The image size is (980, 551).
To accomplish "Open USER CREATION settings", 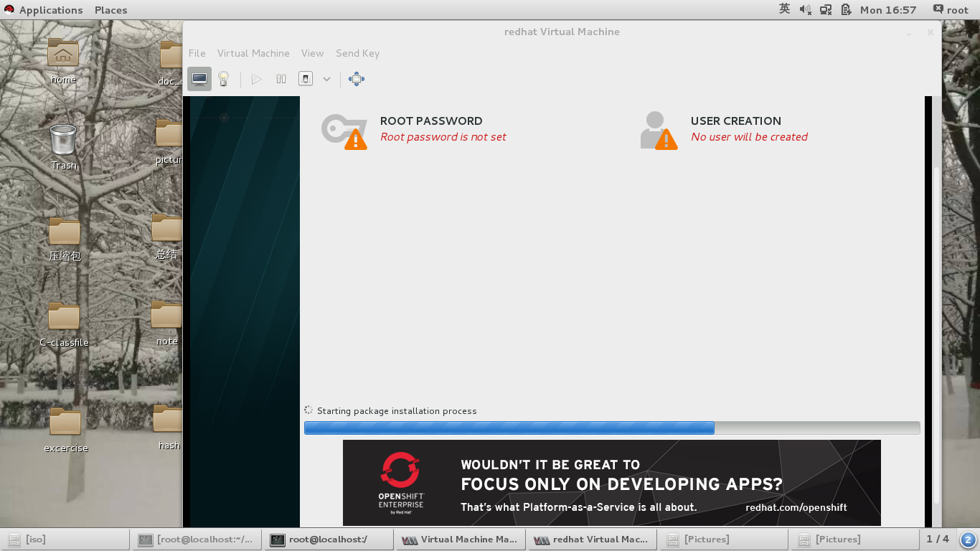I will pyautogui.click(x=735, y=121).
